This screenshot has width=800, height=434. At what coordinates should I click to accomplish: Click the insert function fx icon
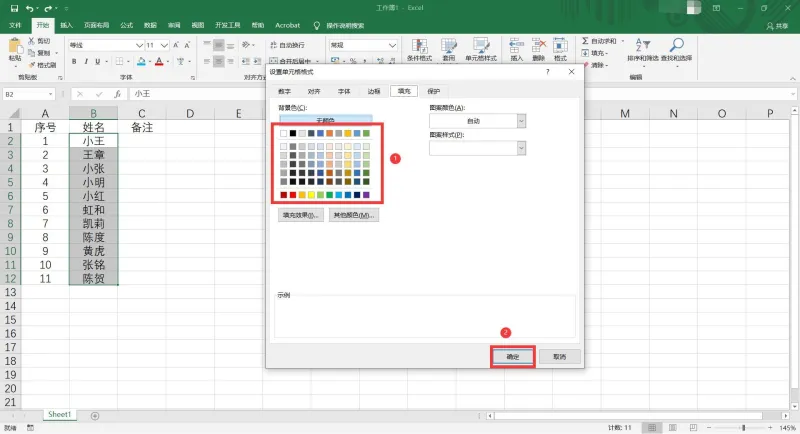click(117, 94)
